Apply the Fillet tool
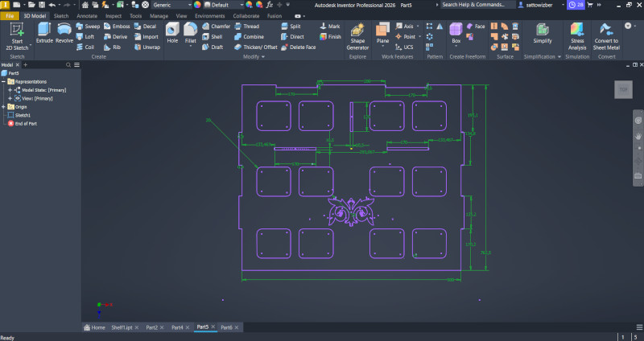644x341 pixels. (190, 32)
